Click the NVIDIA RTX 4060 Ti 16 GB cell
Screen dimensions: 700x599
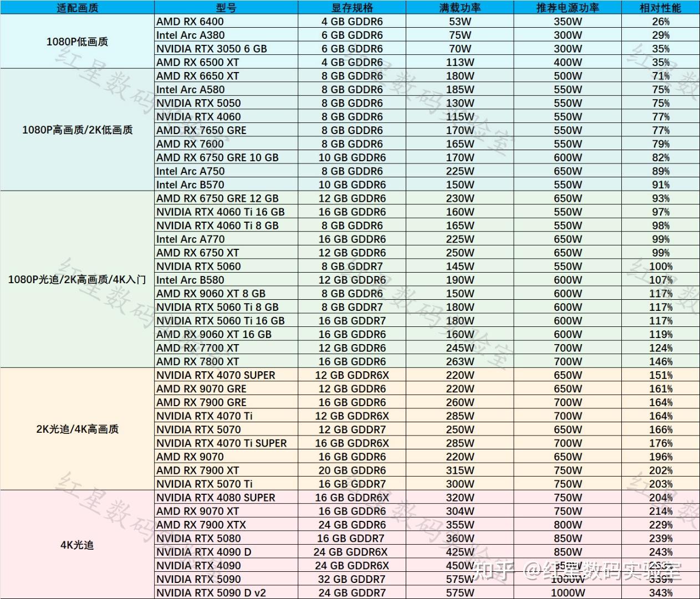tap(226, 212)
